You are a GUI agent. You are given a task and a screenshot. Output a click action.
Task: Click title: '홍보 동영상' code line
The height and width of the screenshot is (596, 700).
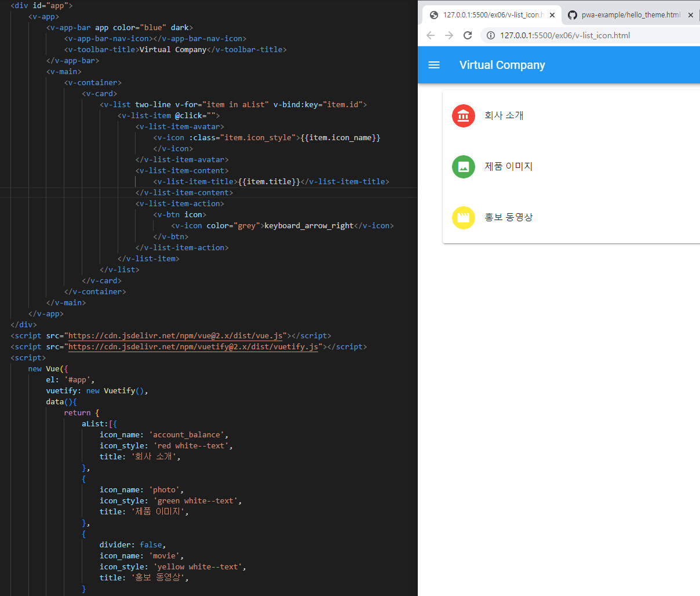pyautogui.click(x=144, y=578)
